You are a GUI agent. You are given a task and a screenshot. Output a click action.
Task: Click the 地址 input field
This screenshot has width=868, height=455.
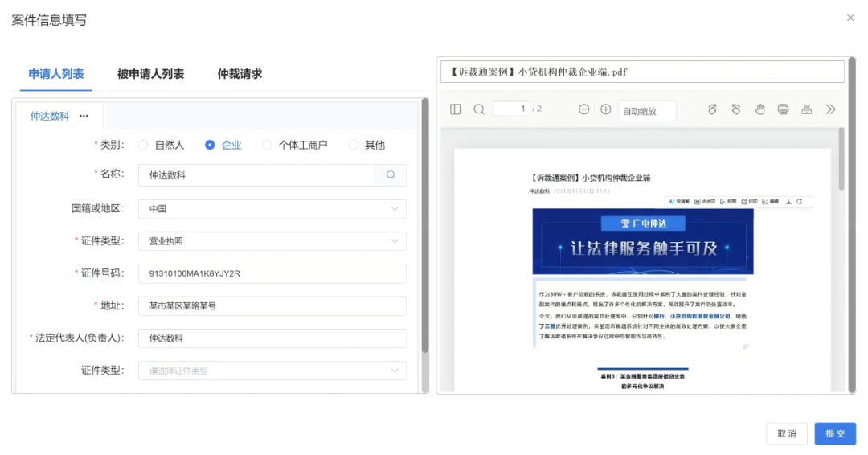click(x=272, y=305)
